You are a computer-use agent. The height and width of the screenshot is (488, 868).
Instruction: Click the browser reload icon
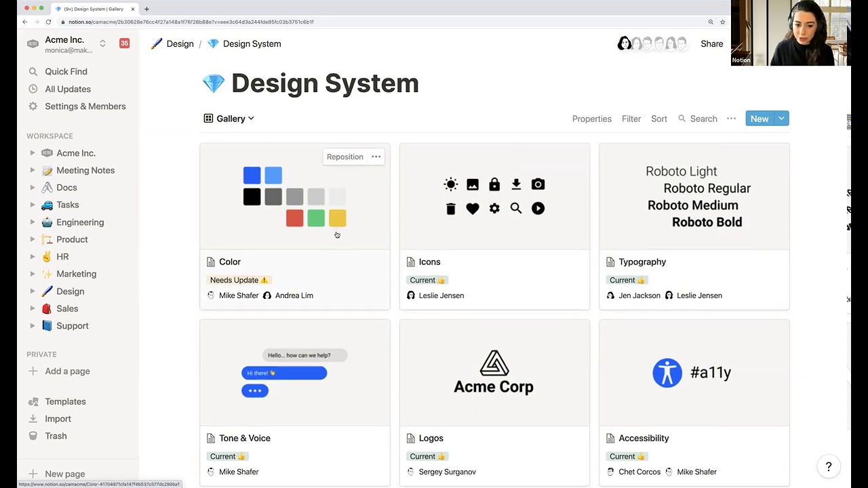pos(48,22)
